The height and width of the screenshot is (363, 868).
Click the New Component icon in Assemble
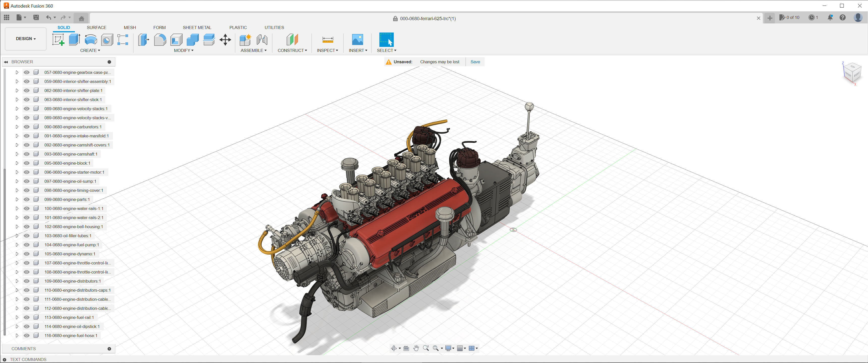(245, 40)
